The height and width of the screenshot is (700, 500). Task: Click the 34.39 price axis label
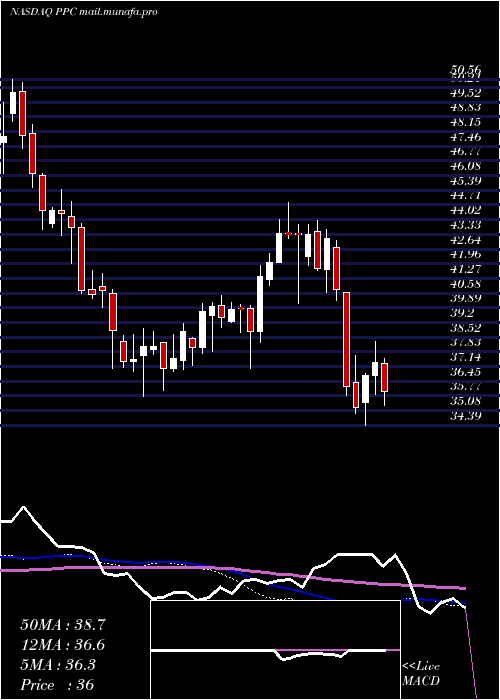[466, 416]
